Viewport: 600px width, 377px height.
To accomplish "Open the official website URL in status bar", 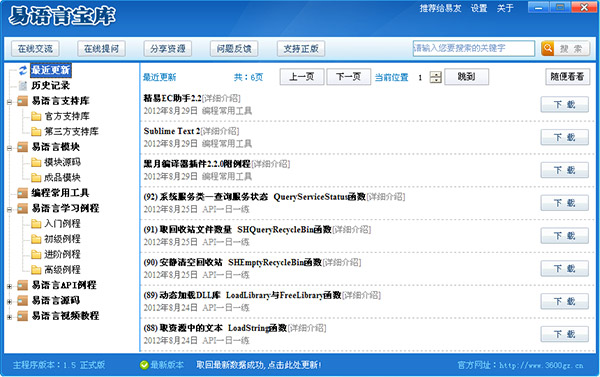I will click(x=541, y=365).
